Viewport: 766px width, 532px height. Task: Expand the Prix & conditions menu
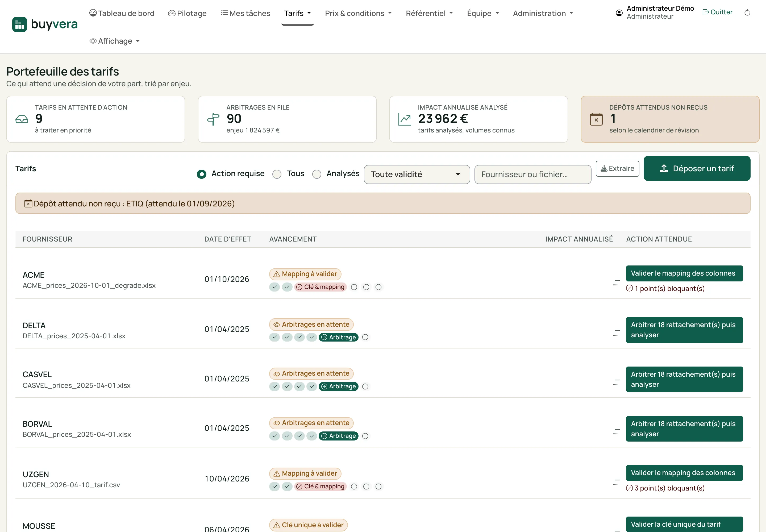point(358,13)
